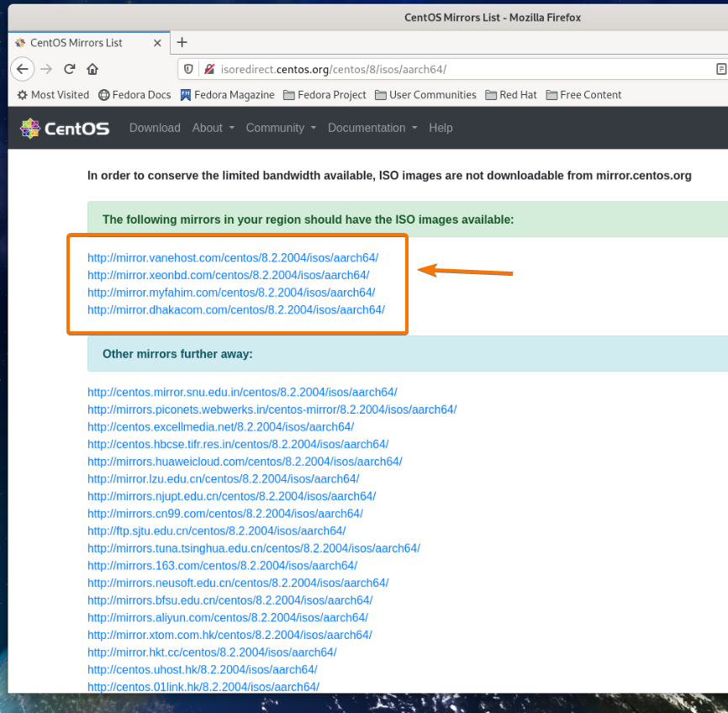
Task: Open centos.mirror.snu.edu.in mirror link
Action: 242,392
